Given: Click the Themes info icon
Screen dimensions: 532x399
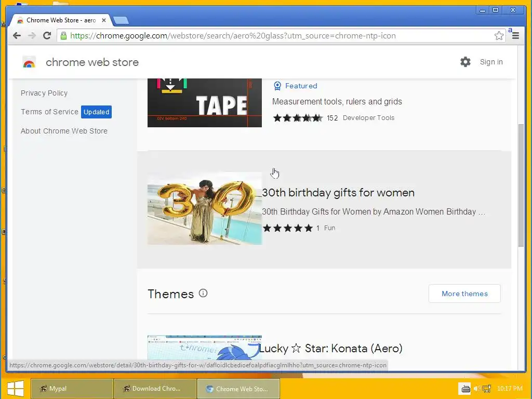Looking at the screenshot, I should 203,293.
